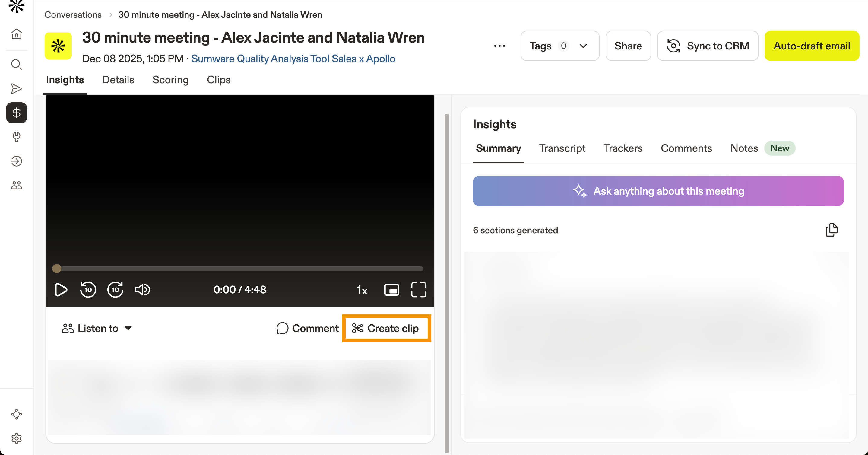The height and width of the screenshot is (455, 868).
Task: Copy the generated summary sections
Action: [831, 230]
